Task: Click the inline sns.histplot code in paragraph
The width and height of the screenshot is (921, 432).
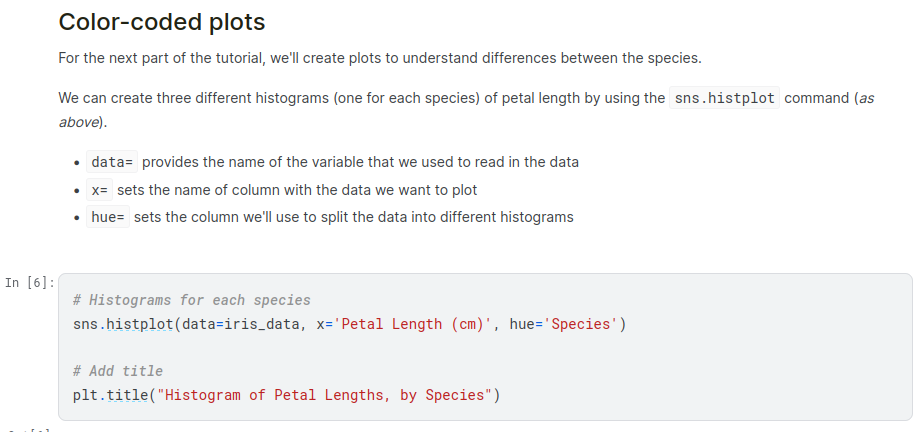Action: pyautogui.click(x=725, y=98)
